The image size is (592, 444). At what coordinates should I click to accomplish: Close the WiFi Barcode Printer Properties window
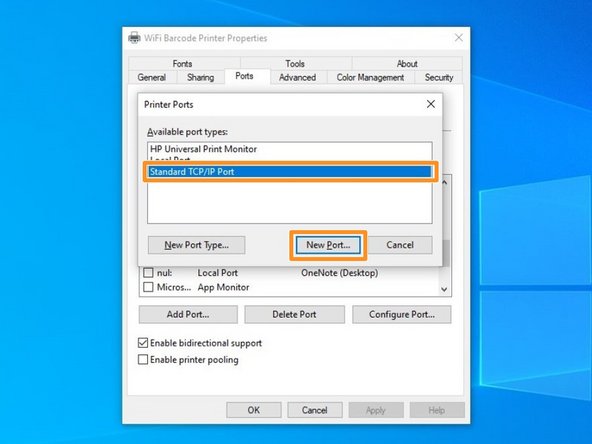click(459, 38)
